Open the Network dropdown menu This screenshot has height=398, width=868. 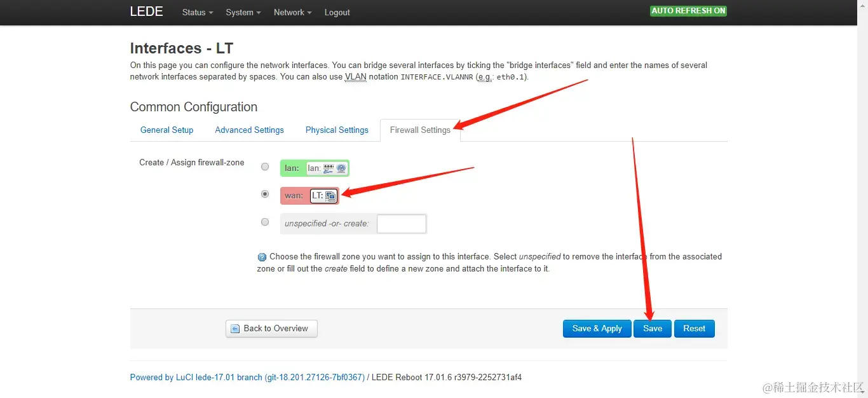(292, 12)
